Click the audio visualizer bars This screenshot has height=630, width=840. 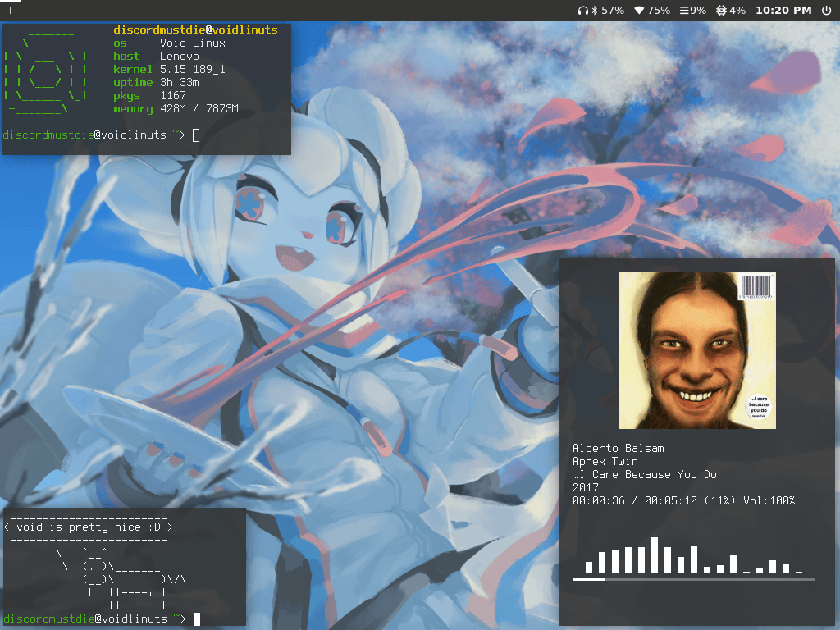(693, 556)
